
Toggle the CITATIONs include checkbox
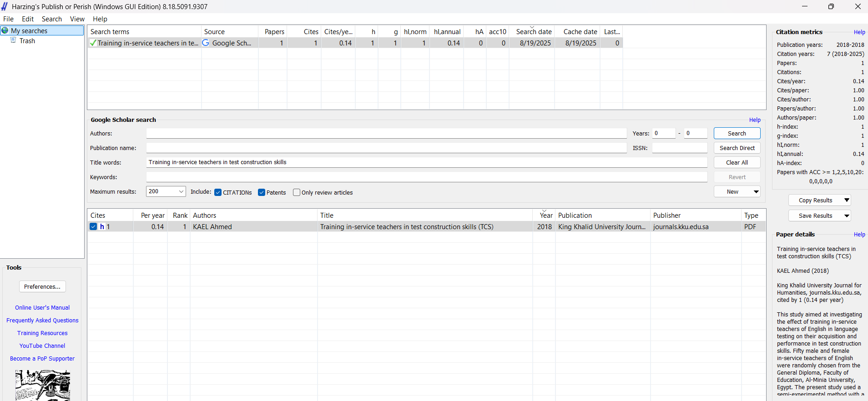pos(218,192)
